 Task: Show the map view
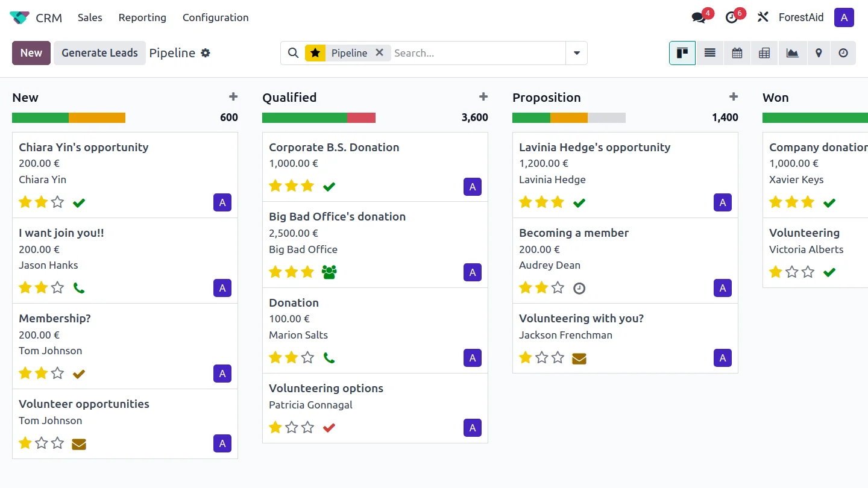[x=819, y=53]
